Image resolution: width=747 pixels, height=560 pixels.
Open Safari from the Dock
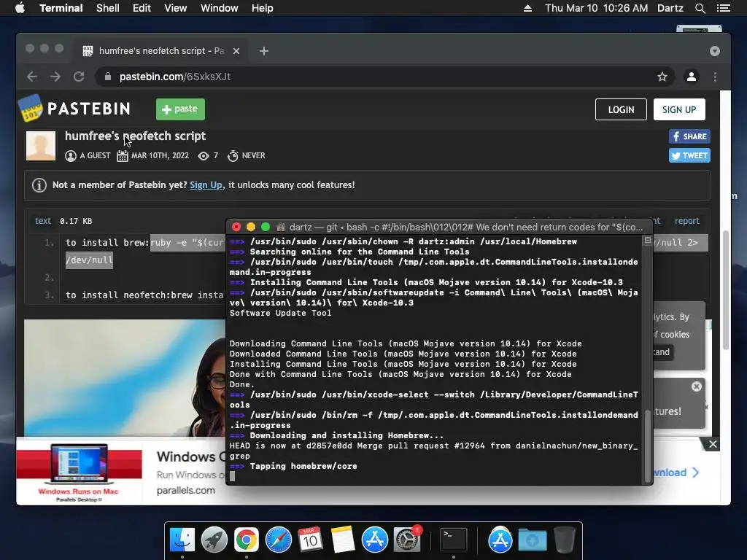tap(278, 540)
